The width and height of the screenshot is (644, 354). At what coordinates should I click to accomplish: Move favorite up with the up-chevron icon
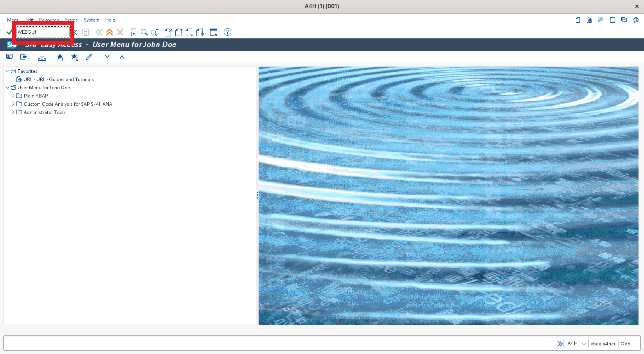click(122, 57)
